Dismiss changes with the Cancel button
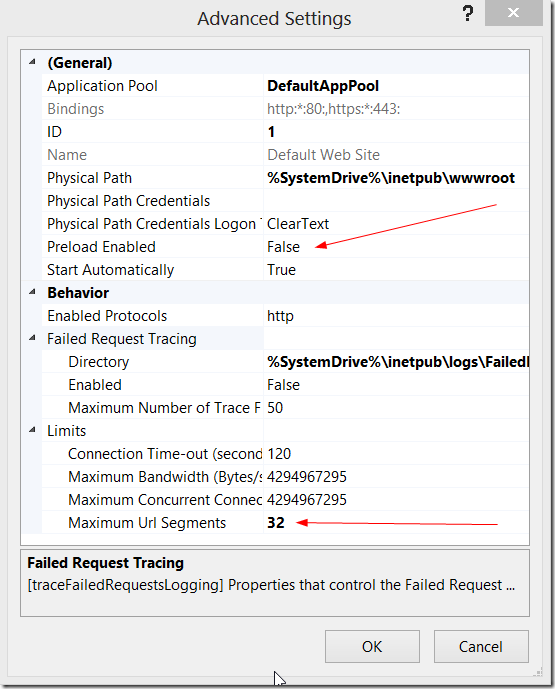 click(x=481, y=646)
